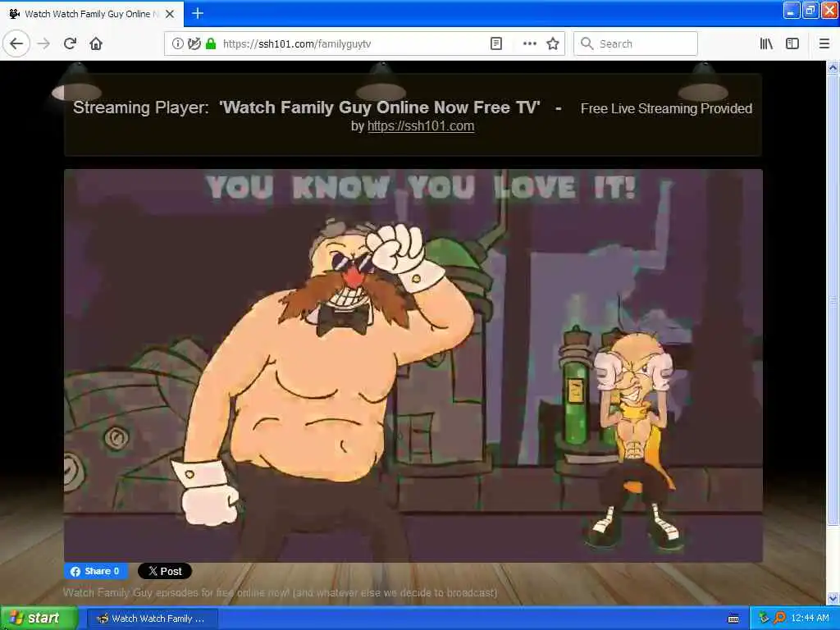Click 'Watch Family Guy episodes for free' description

click(x=281, y=592)
